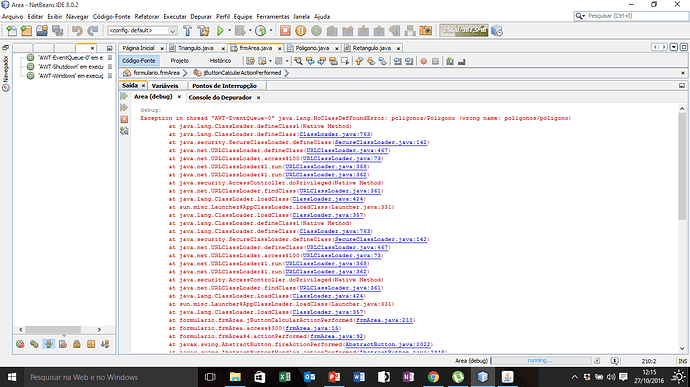Viewport: 690px width, 387px height.
Task: Click the Clean and Build hammer-broom icon
Action: [x=203, y=30]
